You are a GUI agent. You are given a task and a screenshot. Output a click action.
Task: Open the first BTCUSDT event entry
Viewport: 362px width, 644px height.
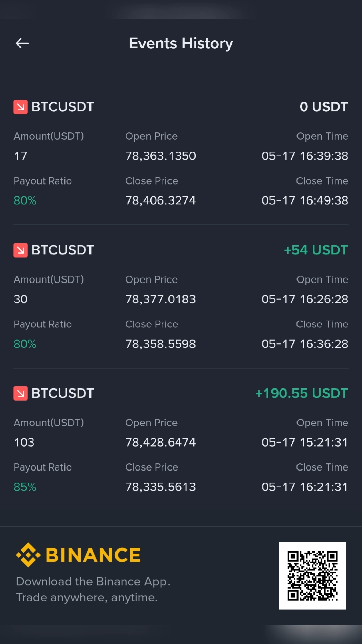click(181, 153)
